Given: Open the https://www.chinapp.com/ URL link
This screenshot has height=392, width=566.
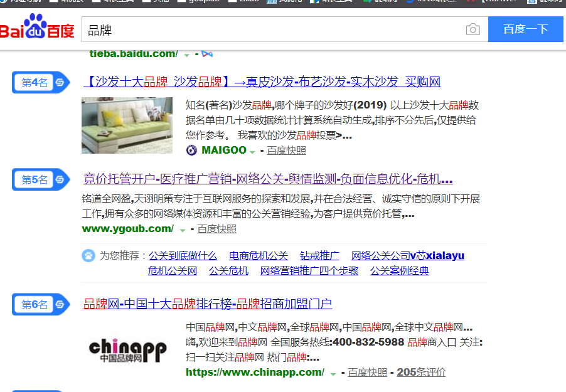Looking at the screenshot, I should point(255,372).
